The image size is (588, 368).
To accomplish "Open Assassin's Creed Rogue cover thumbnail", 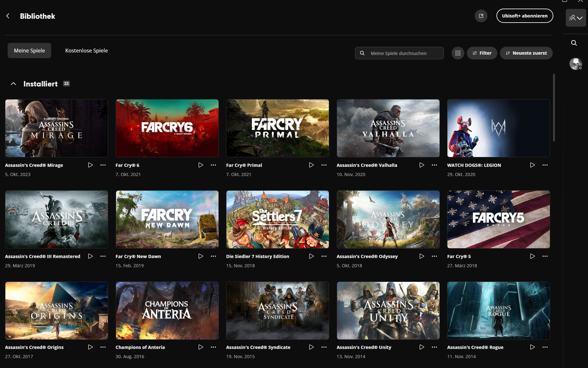I will 499,310.
